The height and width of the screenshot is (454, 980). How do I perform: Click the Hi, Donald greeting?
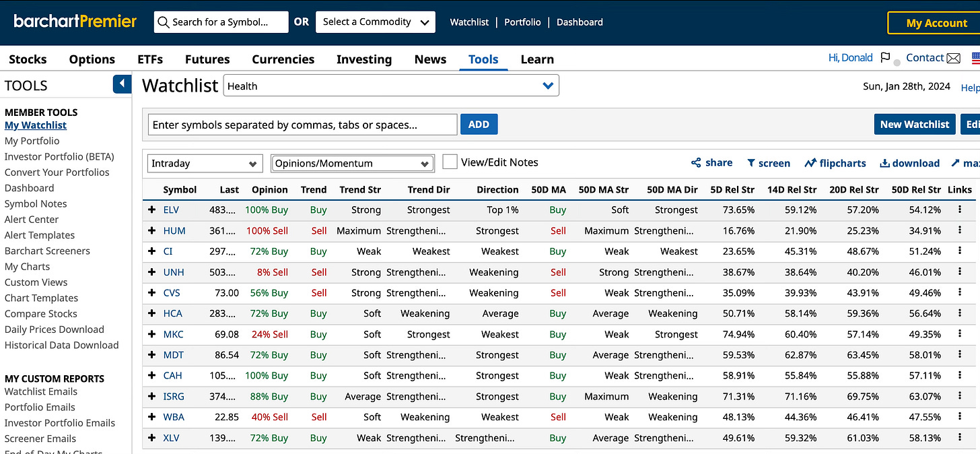coord(851,58)
